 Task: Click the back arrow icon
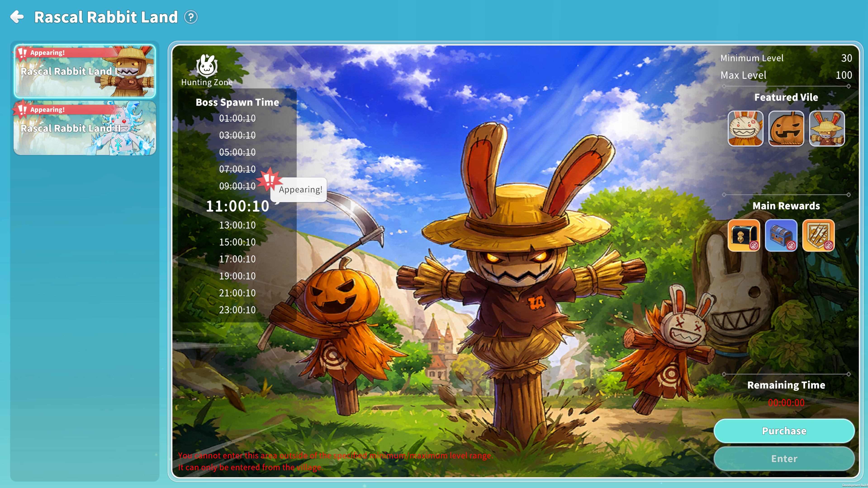[x=17, y=17]
